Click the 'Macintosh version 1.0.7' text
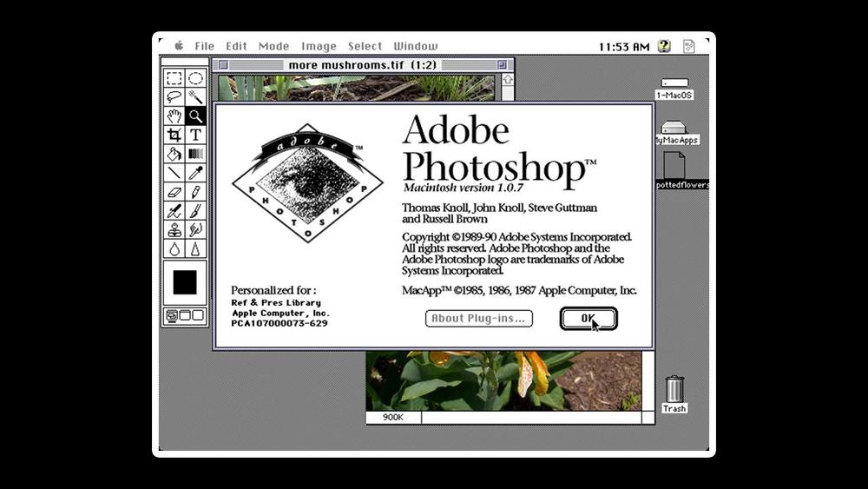 (x=463, y=188)
